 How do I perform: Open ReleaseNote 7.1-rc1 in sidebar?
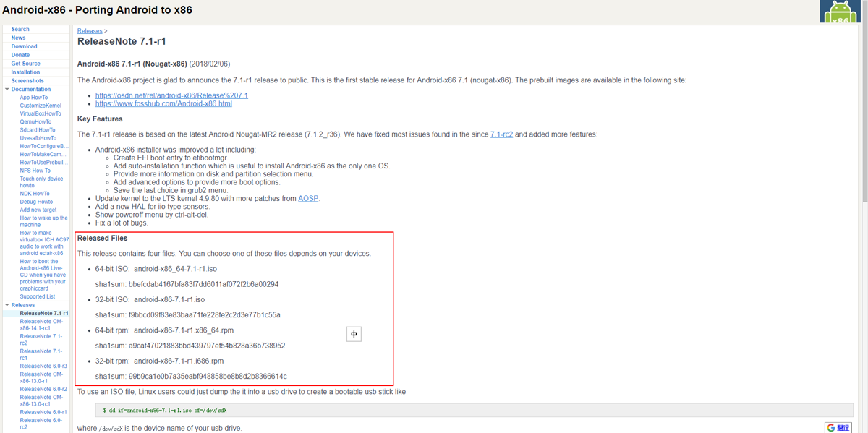pyautogui.click(x=41, y=354)
